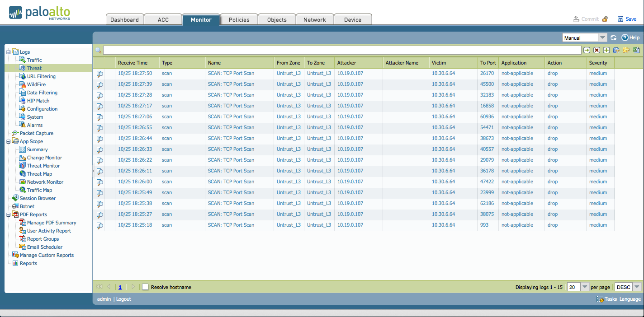Click the Add Filter green plus icon
Screen dimensions: 644x317
click(606, 50)
